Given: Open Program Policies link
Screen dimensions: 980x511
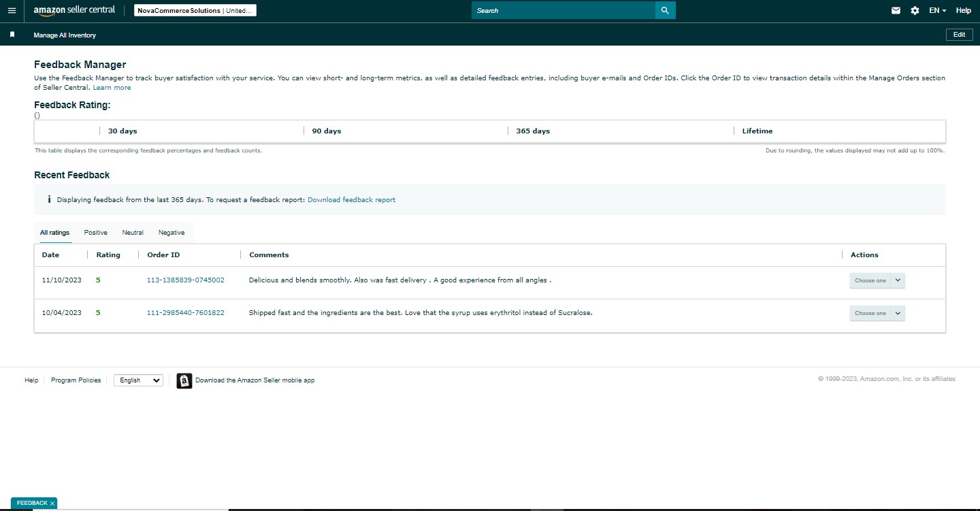Looking at the screenshot, I should pyautogui.click(x=76, y=380).
